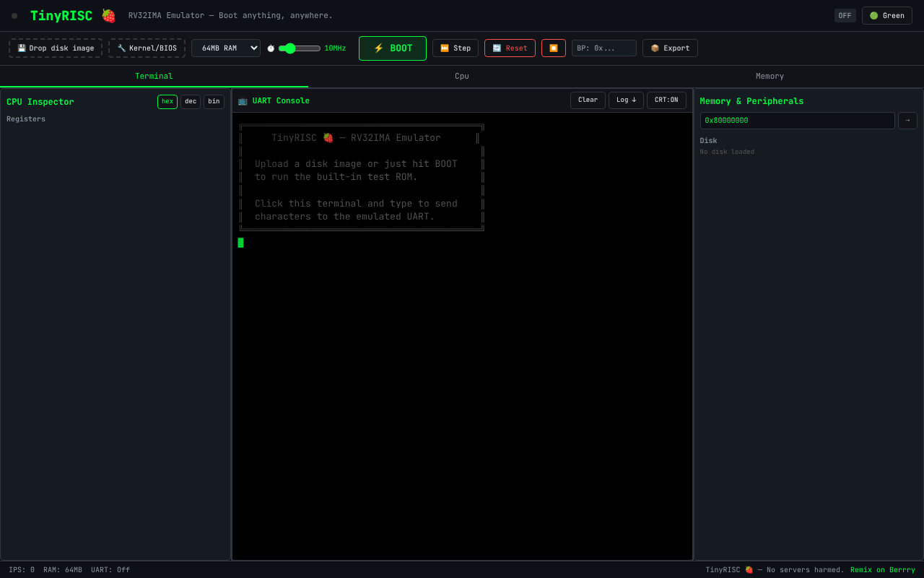This screenshot has width=924, height=578.
Task: Click the IPS: 0 status entry
Action: click(x=22, y=570)
